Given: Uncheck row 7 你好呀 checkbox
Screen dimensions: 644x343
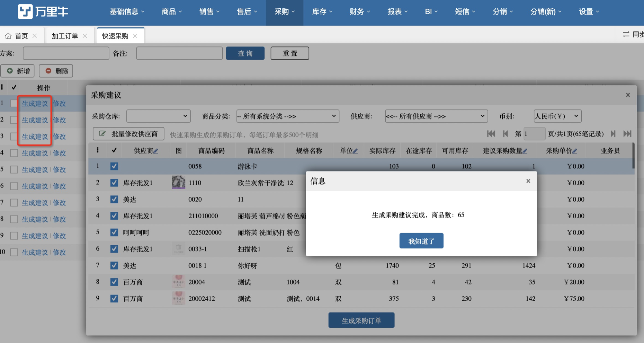Looking at the screenshot, I should (x=114, y=265).
